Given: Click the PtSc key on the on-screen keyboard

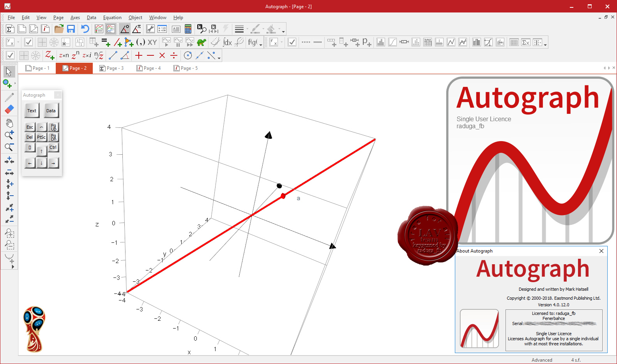Looking at the screenshot, I should coord(41,137).
